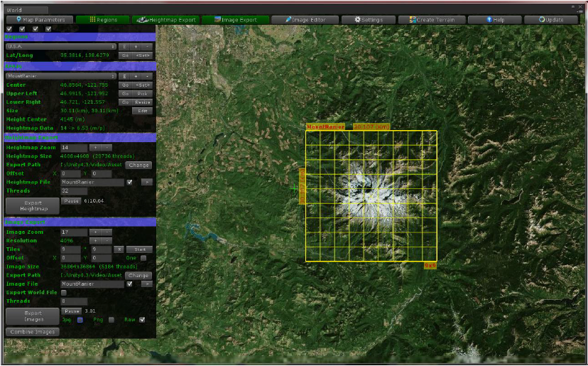Open the Help tab

pos(495,20)
